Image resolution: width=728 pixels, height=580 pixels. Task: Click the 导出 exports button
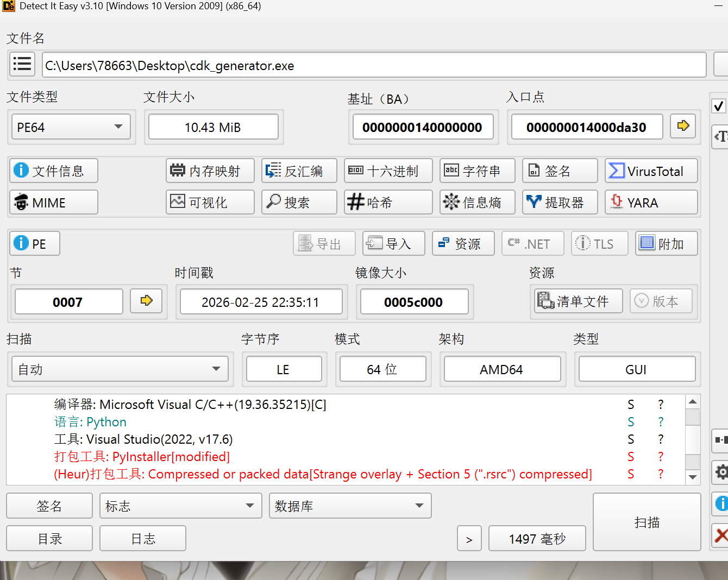point(324,243)
